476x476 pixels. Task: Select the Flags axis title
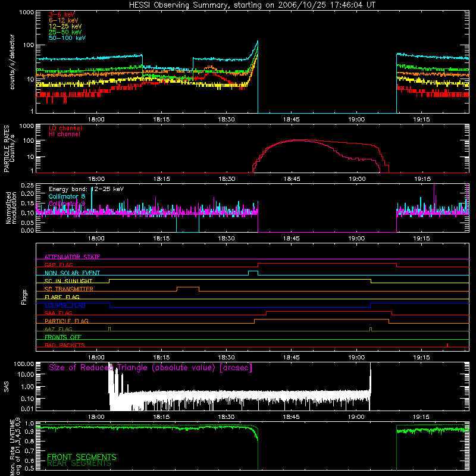coord(24,297)
